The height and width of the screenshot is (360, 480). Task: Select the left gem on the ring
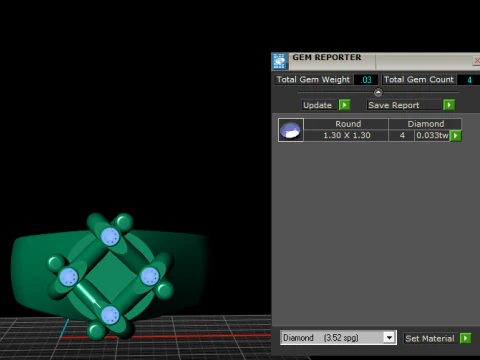[x=68, y=277]
